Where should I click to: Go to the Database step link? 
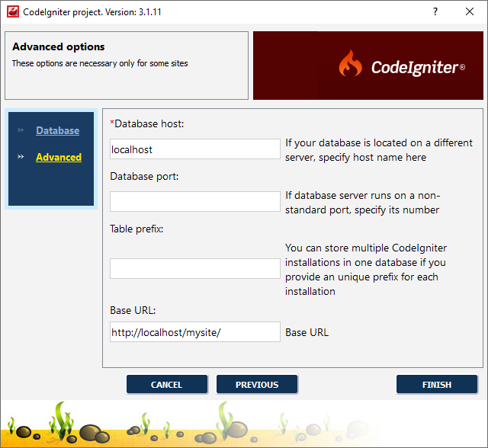pyautogui.click(x=58, y=130)
